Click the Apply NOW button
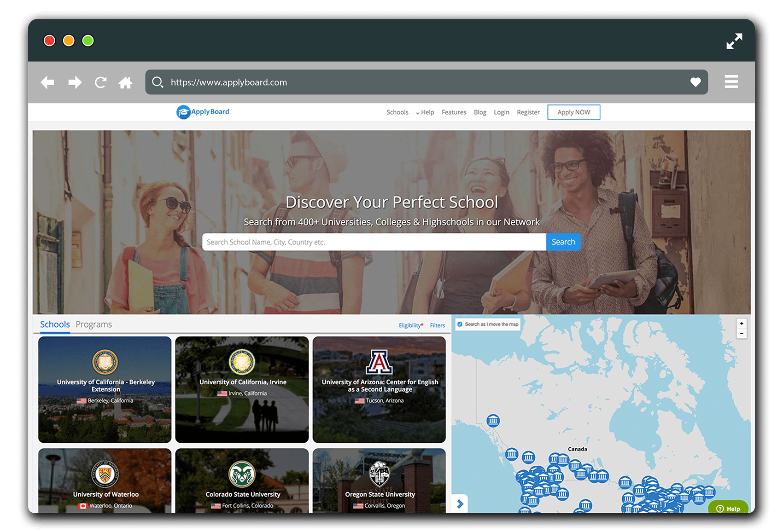 point(574,112)
